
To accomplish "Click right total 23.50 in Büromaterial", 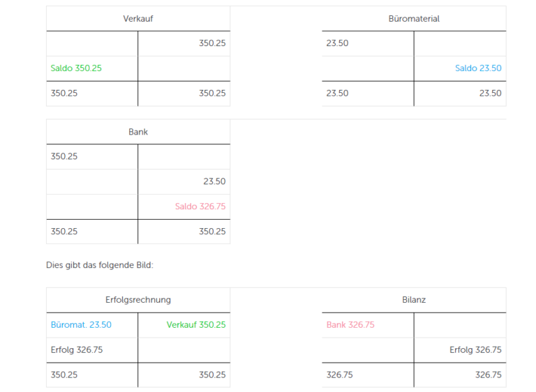I will click(x=490, y=93).
